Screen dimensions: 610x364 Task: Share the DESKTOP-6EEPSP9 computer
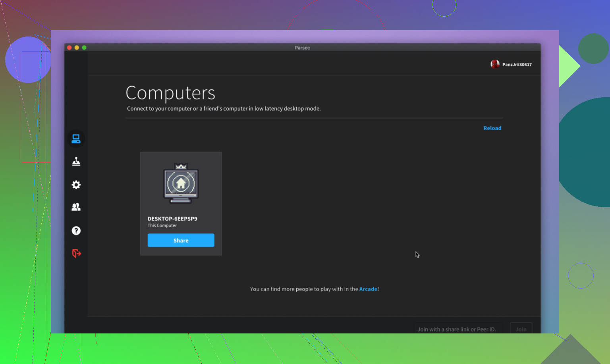point(181,241)
